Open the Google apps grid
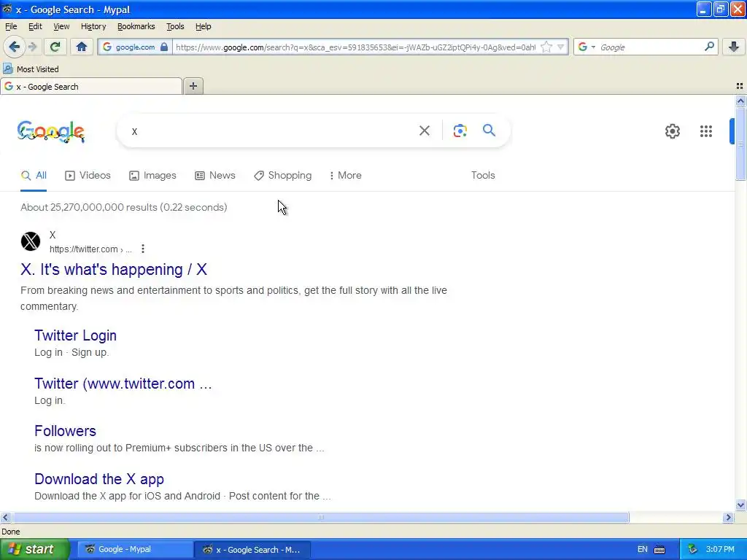The height and width of the screenshot is (560, 747). tap(706, 131)
